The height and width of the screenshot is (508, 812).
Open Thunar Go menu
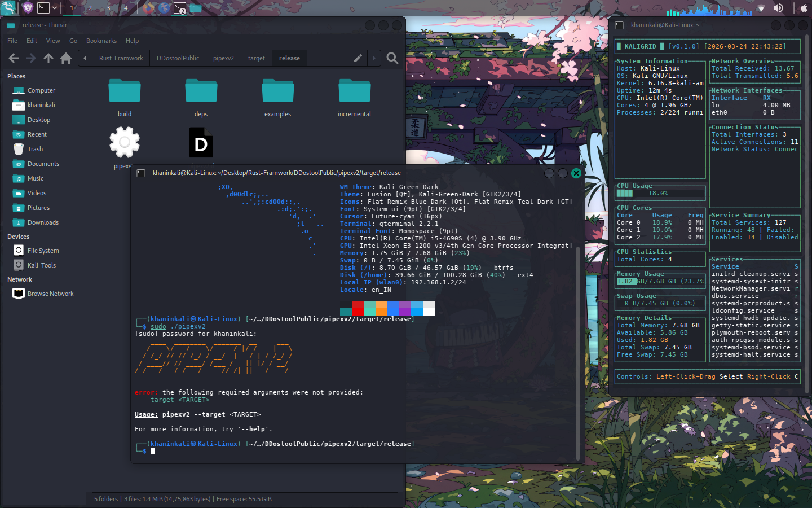pyautogui.click(x=73, y=41)
